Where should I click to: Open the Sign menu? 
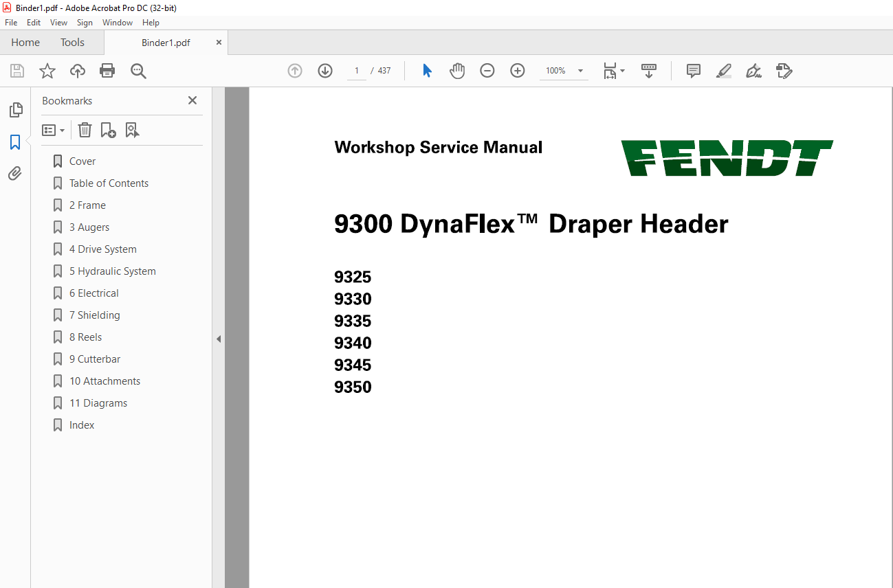point(85,23)
